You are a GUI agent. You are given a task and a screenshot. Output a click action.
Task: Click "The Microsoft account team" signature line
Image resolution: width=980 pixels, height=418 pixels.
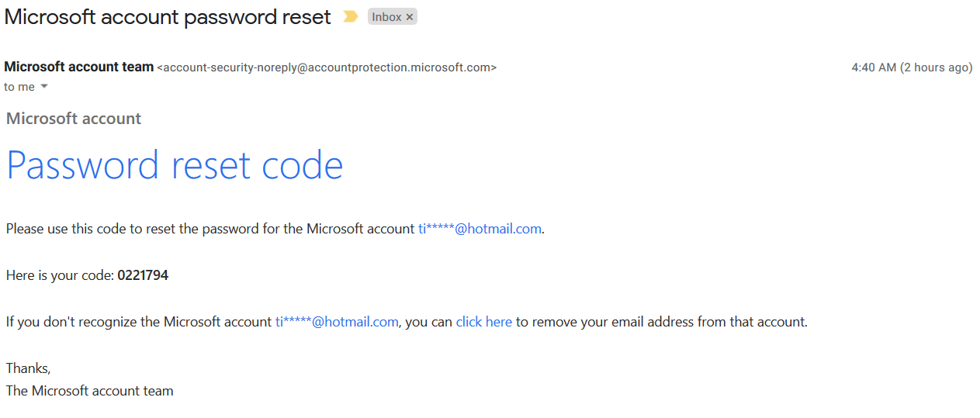(x=90, y=391)
